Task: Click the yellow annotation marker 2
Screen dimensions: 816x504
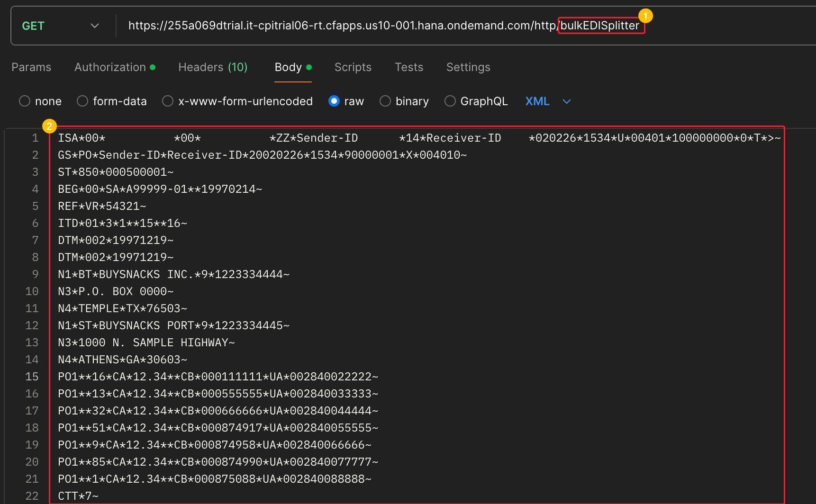Action: (49, 126)
